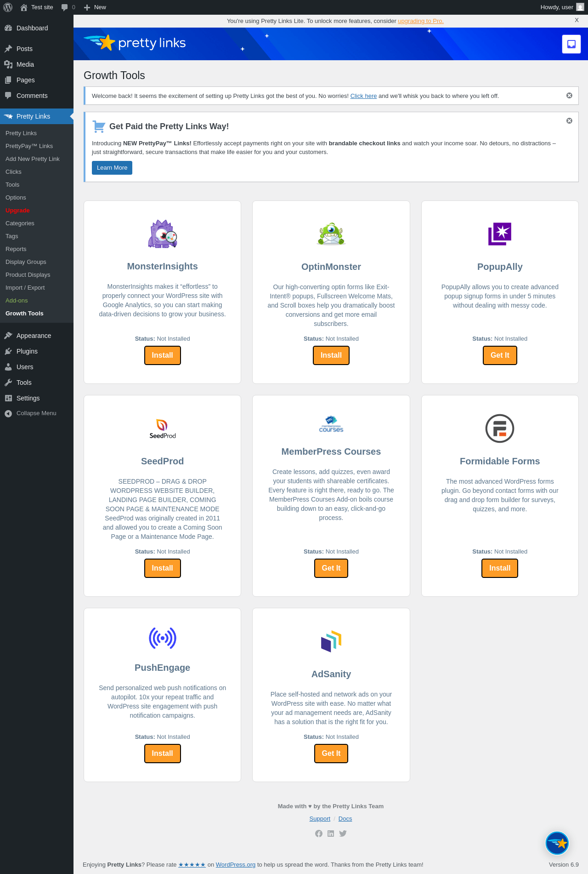The image size is (588, 874).
Task: Open Import / Export submenu item
Action: [x=37, y=288]
